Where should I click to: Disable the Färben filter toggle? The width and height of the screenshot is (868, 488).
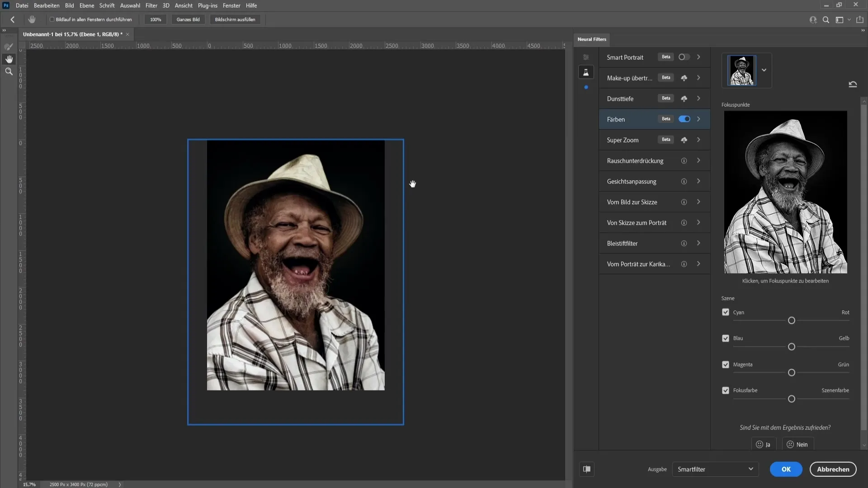[x=684, y=119]
